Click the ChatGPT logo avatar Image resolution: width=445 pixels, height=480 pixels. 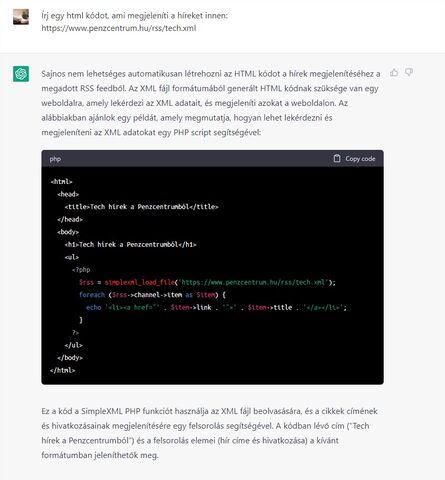point(21,74)
